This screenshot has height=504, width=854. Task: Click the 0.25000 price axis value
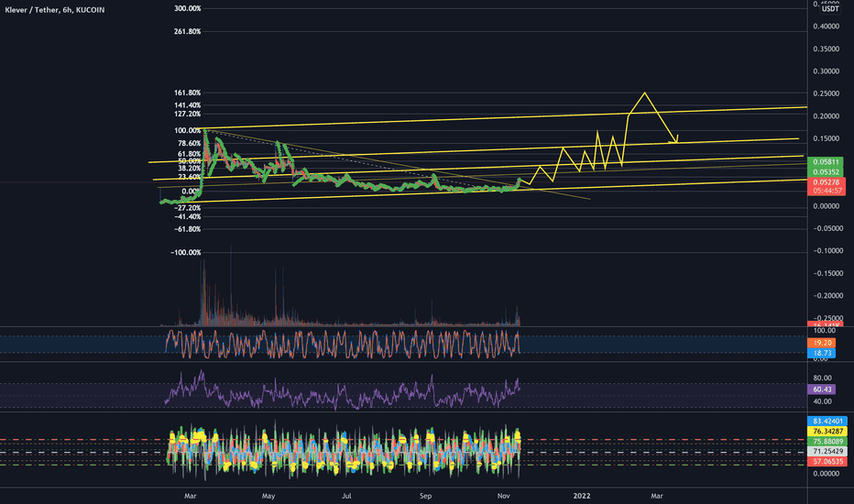pyautogui.click(x=826, y=93)
